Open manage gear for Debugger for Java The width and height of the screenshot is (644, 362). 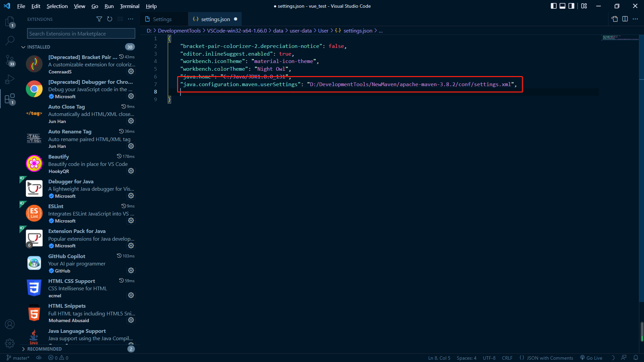131,196
